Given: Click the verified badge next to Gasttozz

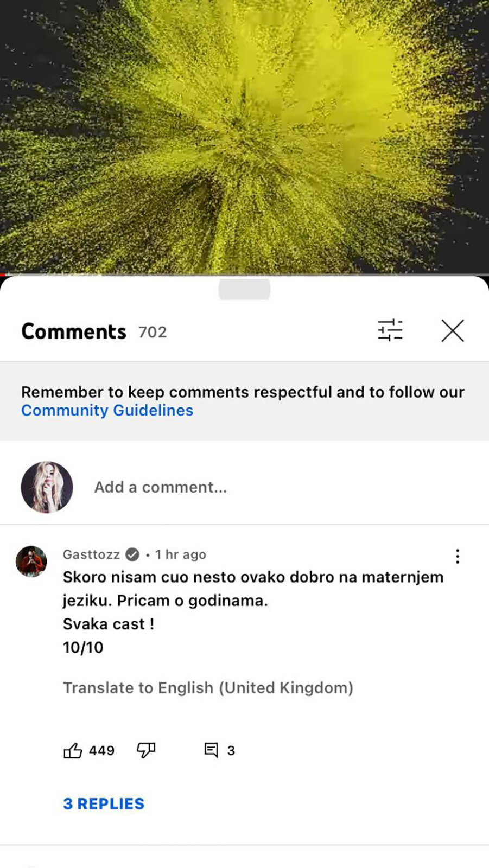Looking at the screenshot, I should click(132, 554).
